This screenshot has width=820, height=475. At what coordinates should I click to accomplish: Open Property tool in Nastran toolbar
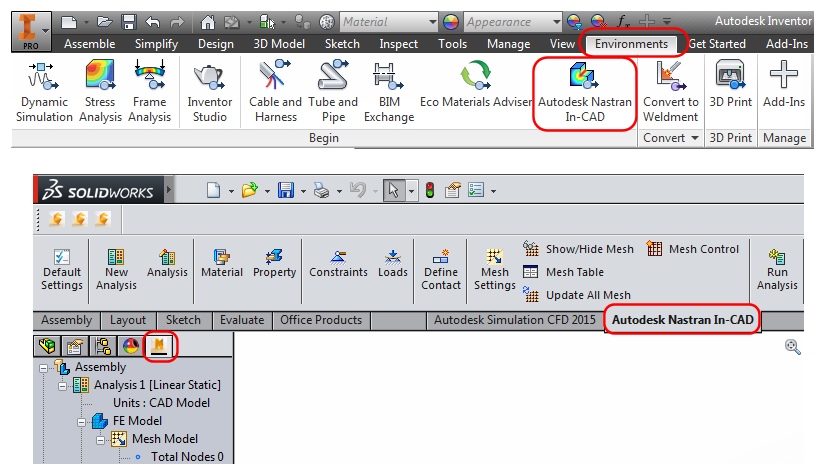click(274, 264)
